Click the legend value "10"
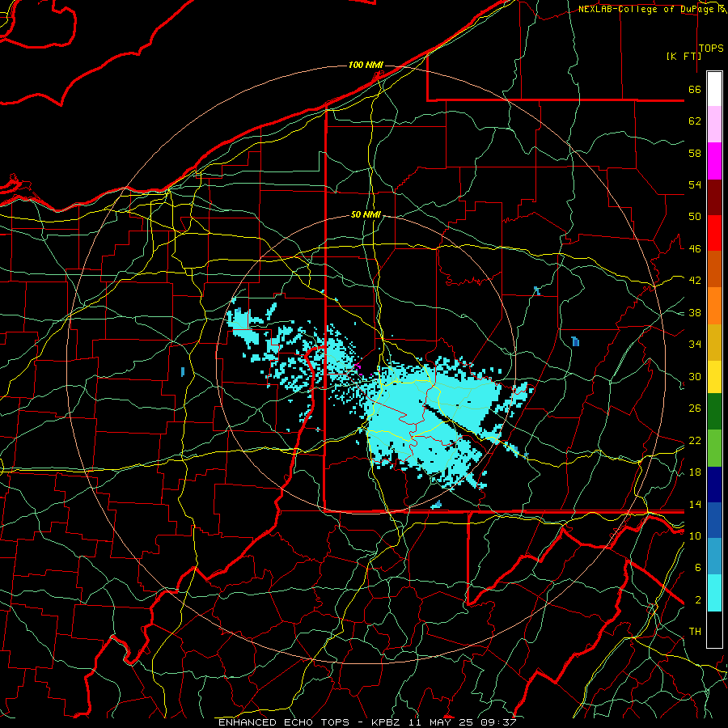Screen dimensions: 728x728 (695, 535)
